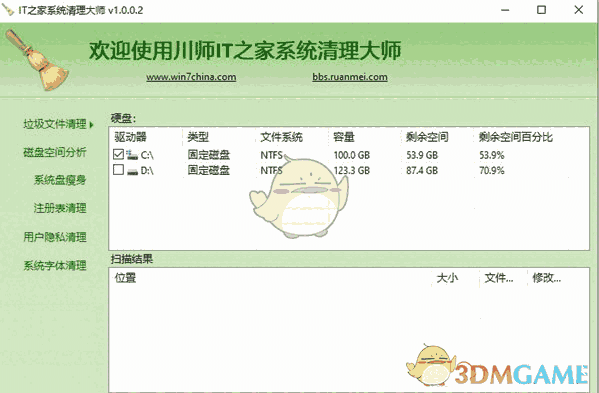The image size is (599, 393).
Task: Click the large broom logo in the header
Action: [37, 60]
